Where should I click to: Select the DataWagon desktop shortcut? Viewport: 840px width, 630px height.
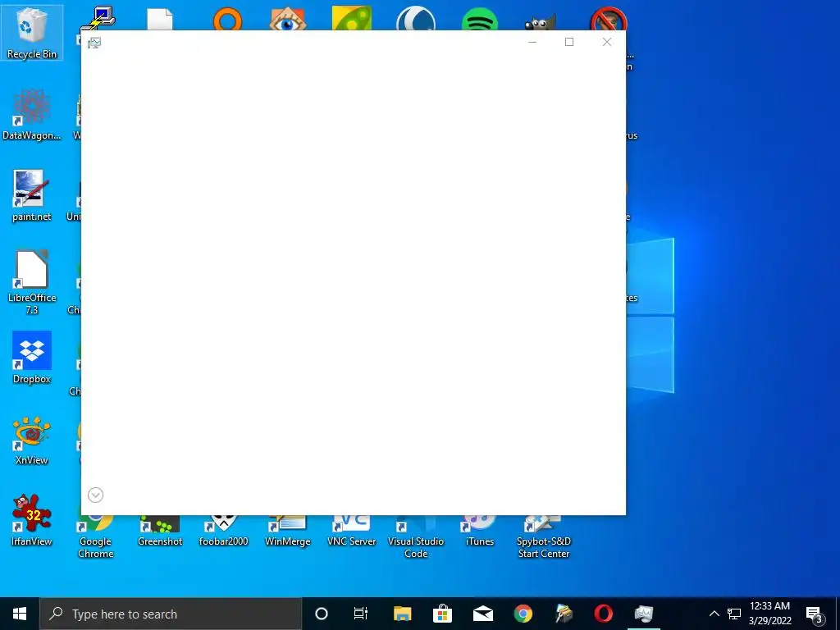click(32, 115)
